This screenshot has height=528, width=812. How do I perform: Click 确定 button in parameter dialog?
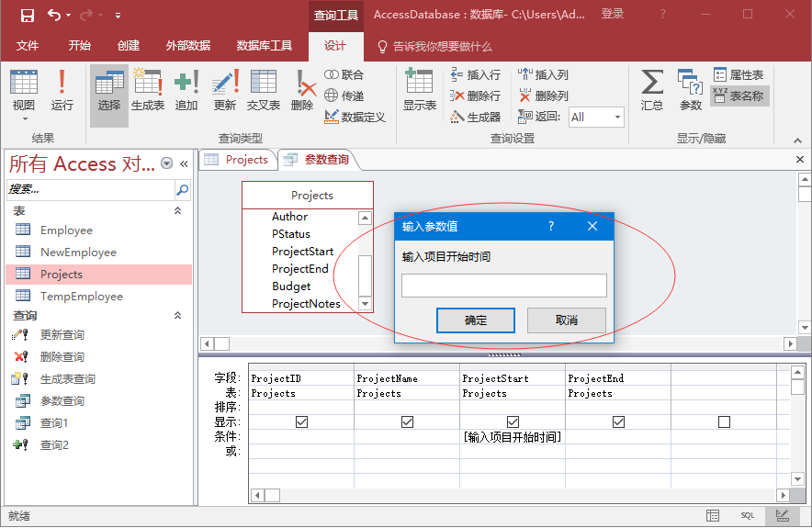(x=476, y=320)
